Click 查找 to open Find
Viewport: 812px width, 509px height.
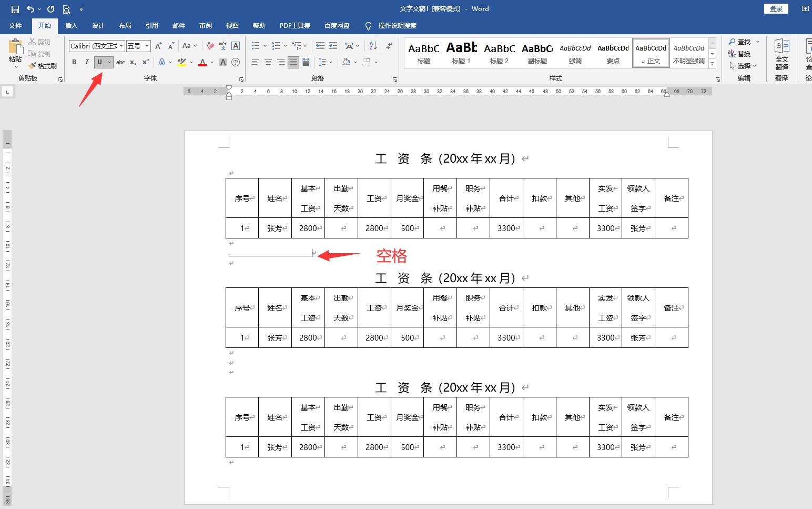pos(744,42)
